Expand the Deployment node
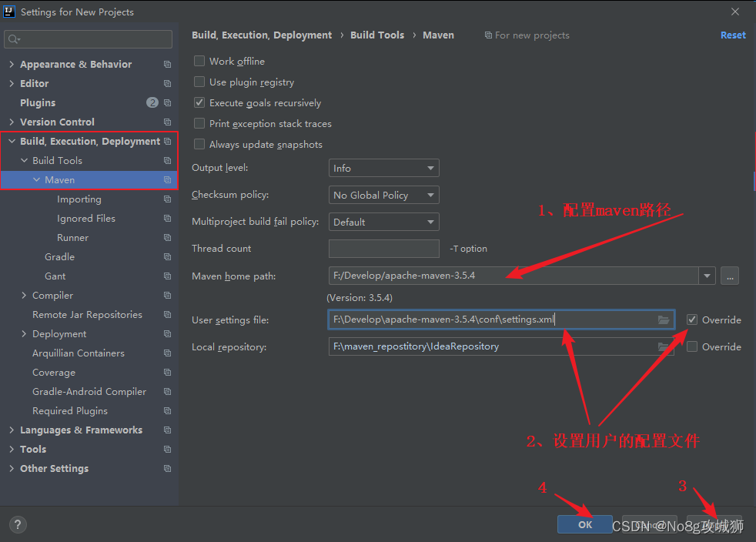Image resolution: width=756 pixels, height=542 pixels. point(24,333)
